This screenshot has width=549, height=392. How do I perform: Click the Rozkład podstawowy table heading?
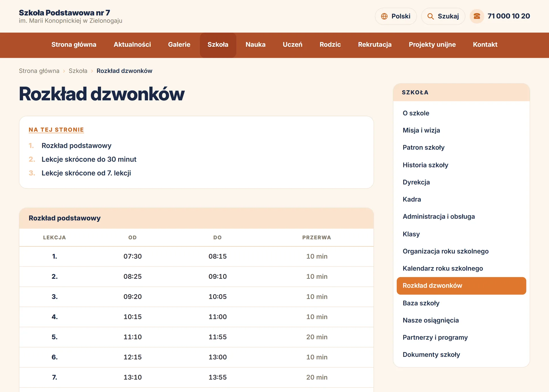65,218
